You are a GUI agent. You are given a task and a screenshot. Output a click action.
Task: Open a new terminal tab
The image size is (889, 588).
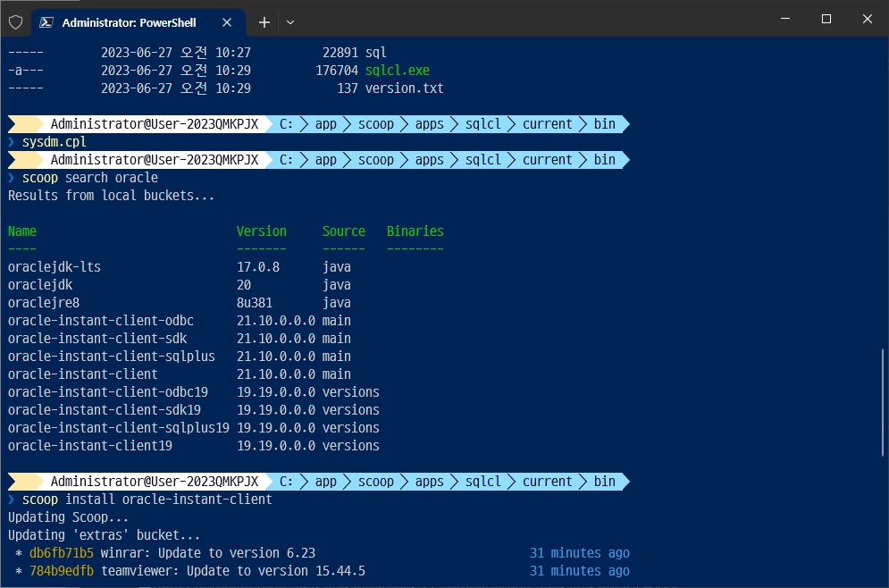click(x=264, y=22)
